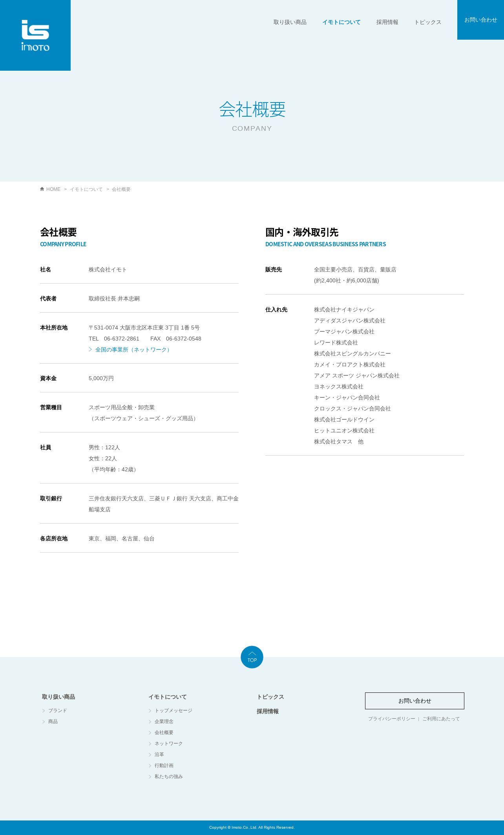The width and height of the screenshot is (504, 835).
Task: Open the footer link 商品
Action: point(53,721)
